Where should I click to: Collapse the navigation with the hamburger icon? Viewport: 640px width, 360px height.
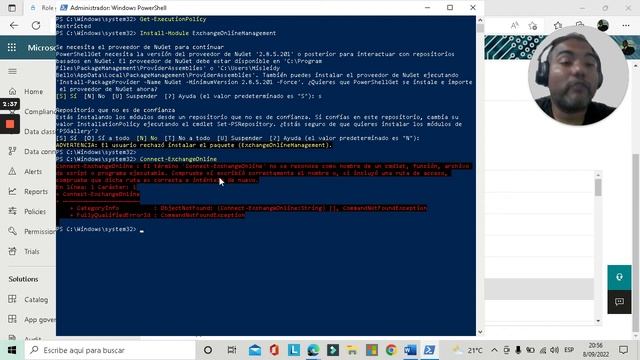(x=12, y=71)
